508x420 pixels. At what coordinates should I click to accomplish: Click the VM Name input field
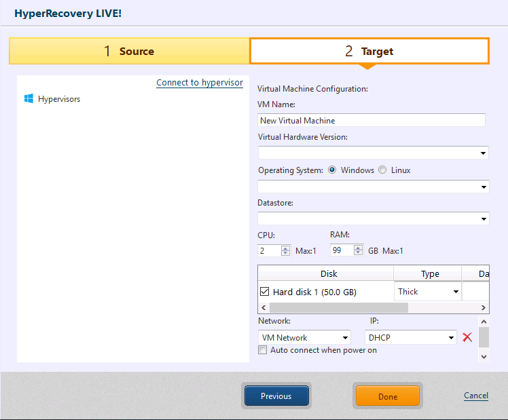pyautogui.click(x=371, y=120)
